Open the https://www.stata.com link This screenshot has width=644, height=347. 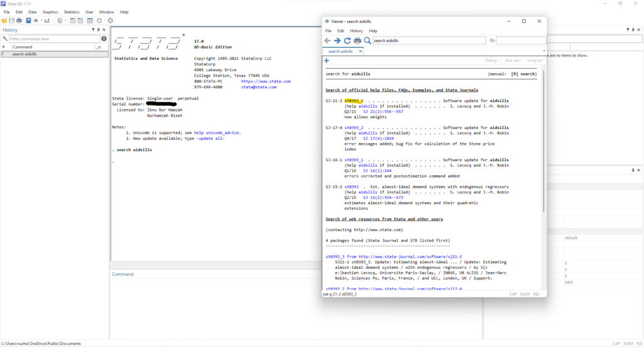(265, 81)
